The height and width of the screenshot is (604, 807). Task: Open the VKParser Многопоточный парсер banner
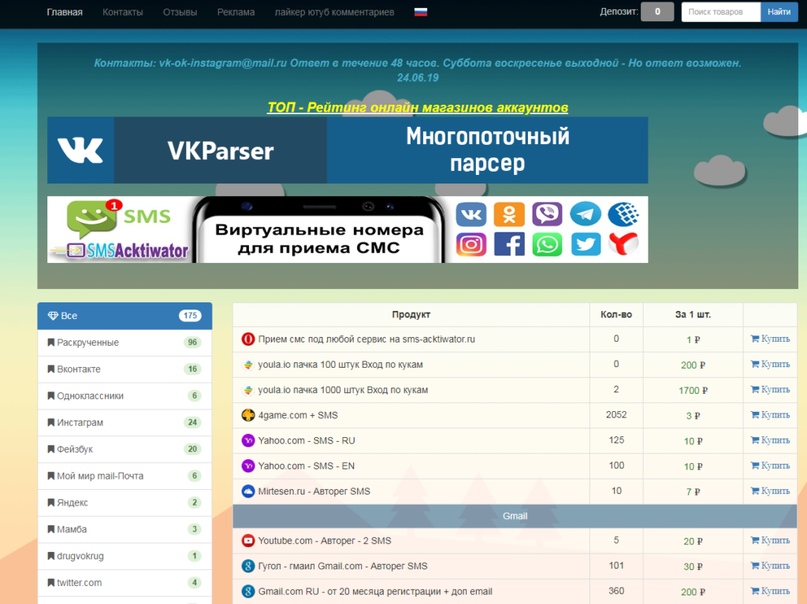click(347, 150)
